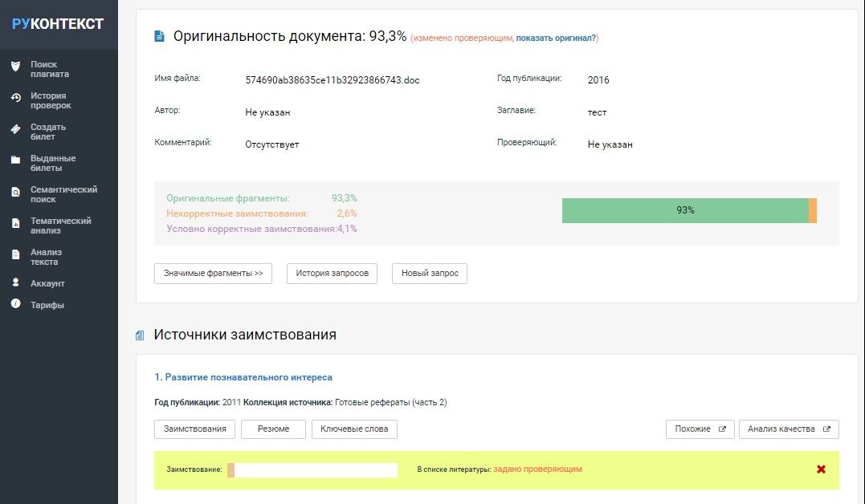Click the Семантический поиск search icon

(x=15, y=192)
